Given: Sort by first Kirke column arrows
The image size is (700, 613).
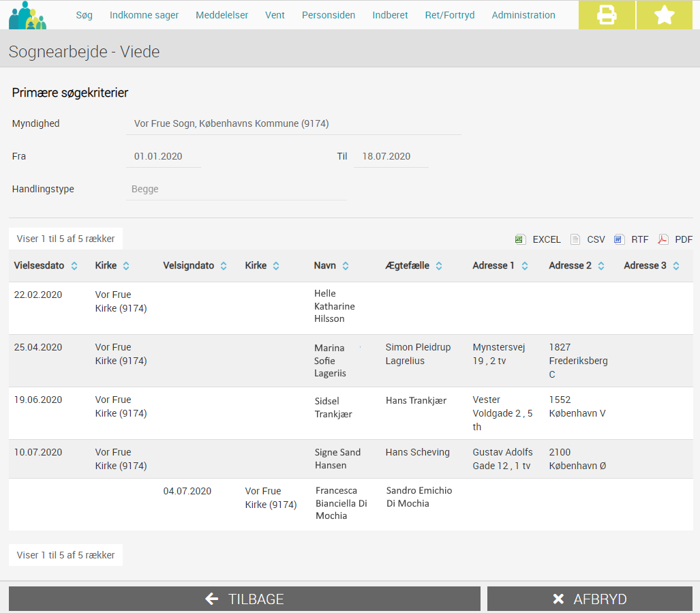Looking at the screenshot, I should click(x=126, y=266).
